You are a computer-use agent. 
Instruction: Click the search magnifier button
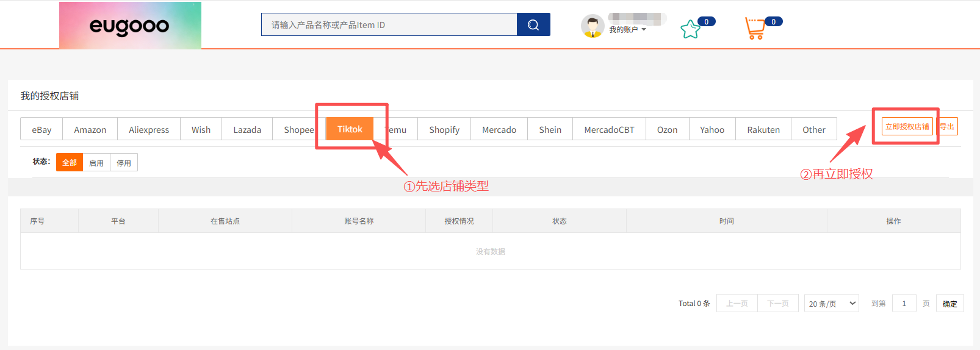coord(533,24)
